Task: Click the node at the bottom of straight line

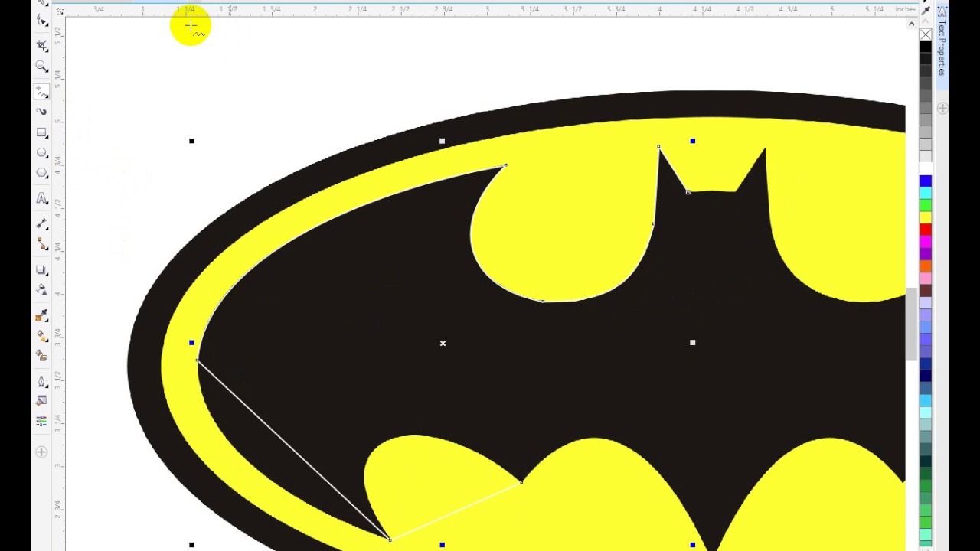Action: [390, 540]
